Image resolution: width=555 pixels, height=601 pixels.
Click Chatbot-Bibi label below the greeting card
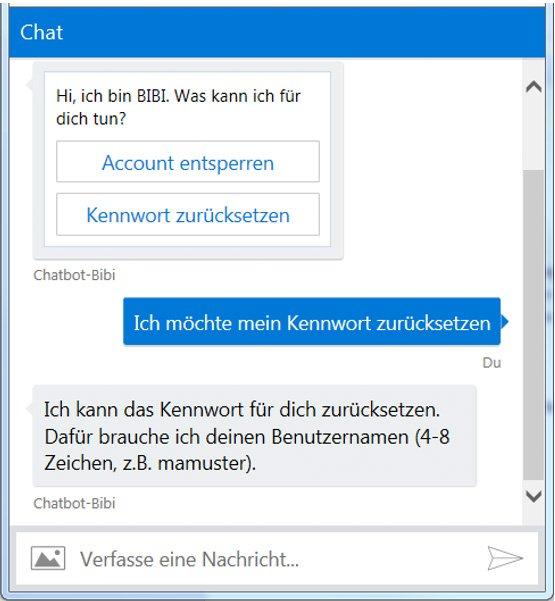click(x=74, y=275)
